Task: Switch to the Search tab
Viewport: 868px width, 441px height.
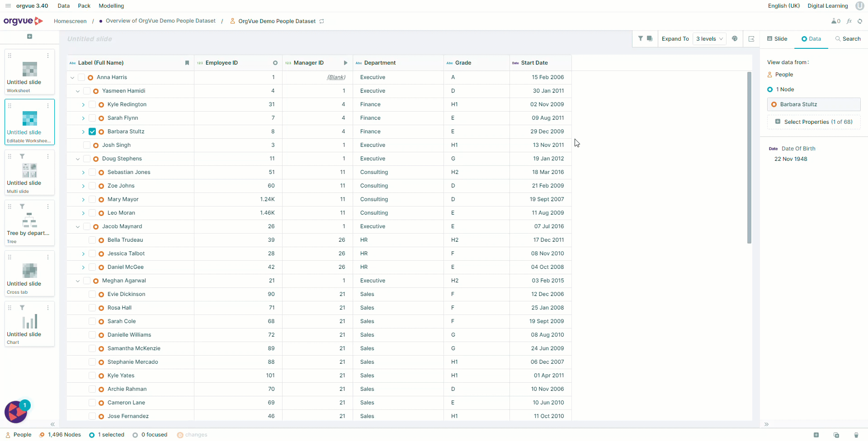Action: (x=848, y=39)
